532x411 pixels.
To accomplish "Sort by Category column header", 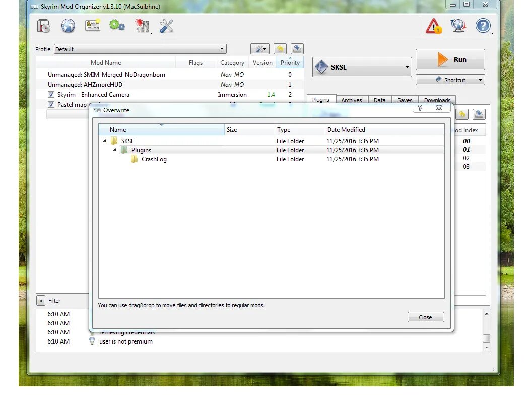I will click(x=232, y=63).
